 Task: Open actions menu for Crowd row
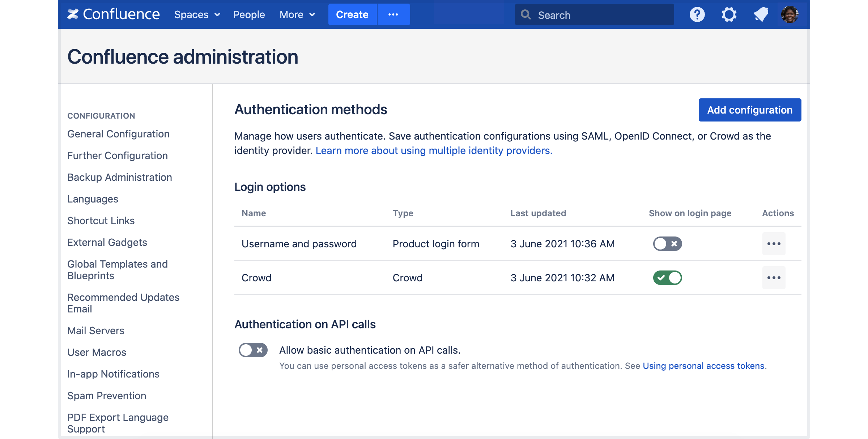774,278
